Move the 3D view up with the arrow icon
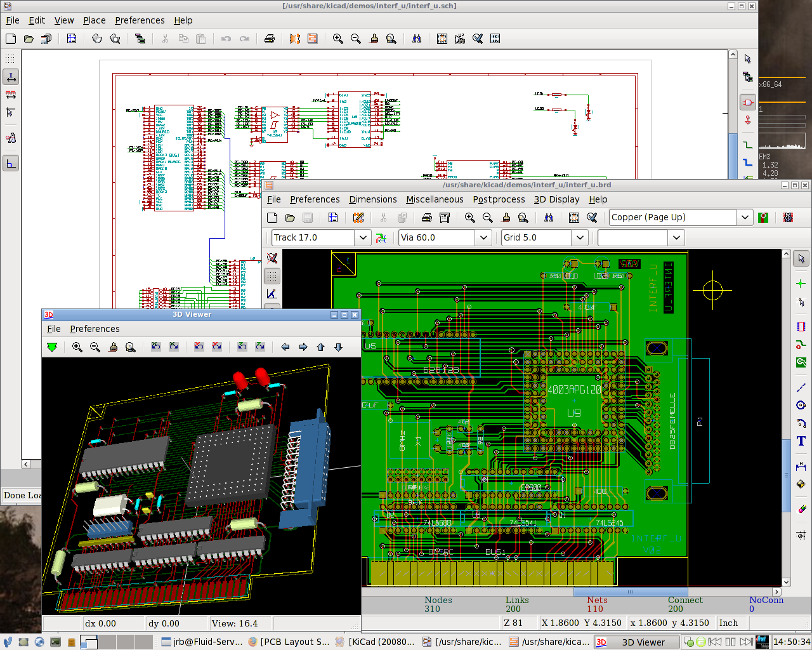The width and height of the screenshot is (812, 650). pos(321,347)
